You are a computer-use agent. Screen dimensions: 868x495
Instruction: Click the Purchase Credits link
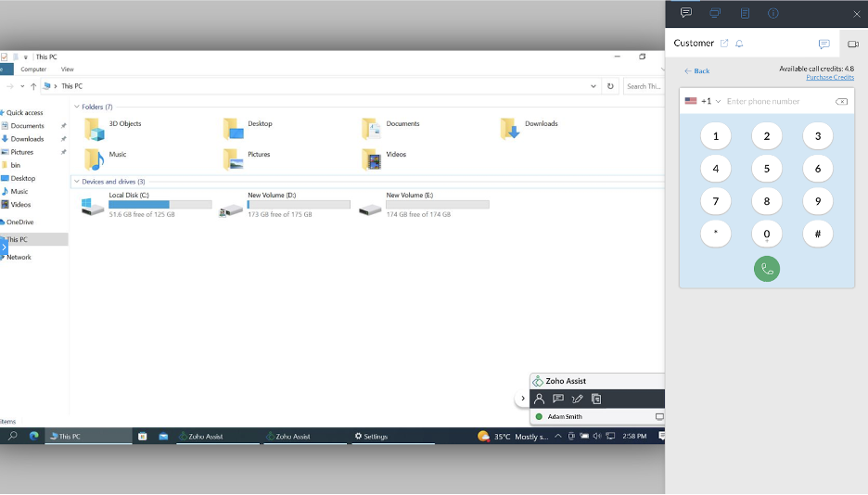coord(830,78)
